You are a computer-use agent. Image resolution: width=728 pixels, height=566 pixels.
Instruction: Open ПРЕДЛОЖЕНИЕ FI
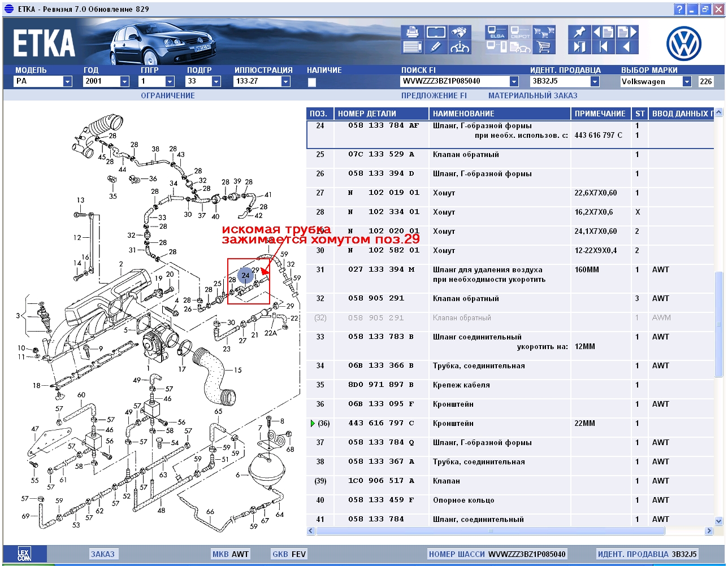(434, 95)
